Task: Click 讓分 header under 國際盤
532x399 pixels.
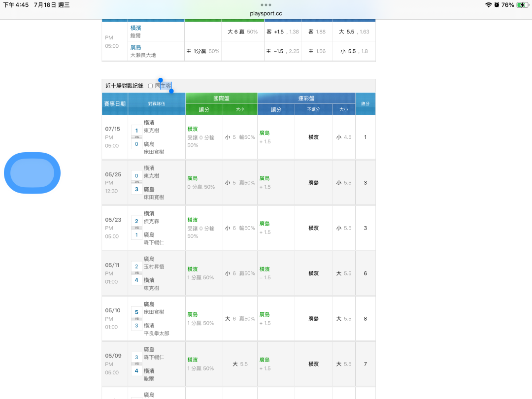Action: click(x=204, y=109)
